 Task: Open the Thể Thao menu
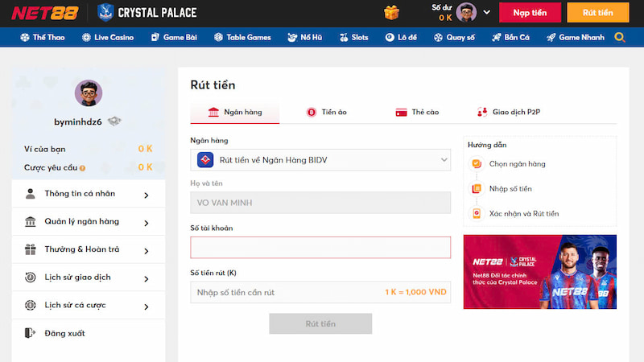(43, 37)
